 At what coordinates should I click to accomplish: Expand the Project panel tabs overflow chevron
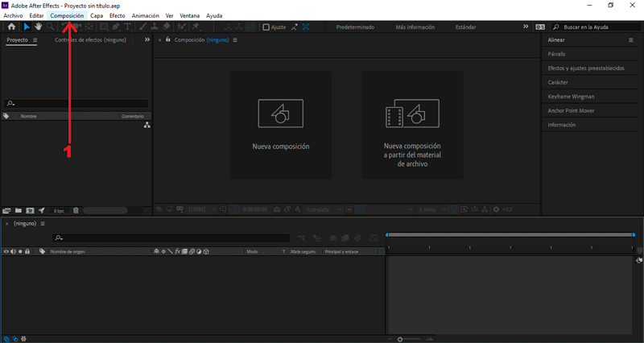click(147, 39)
